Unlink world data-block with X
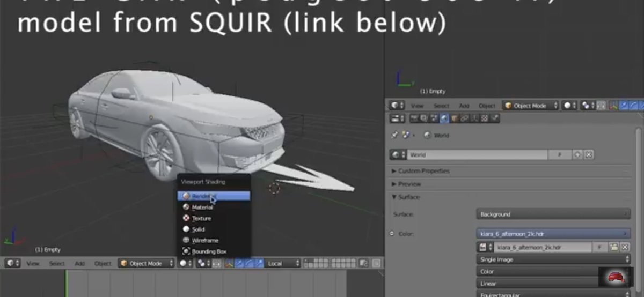Screen dimensions: 644x297 589,154
